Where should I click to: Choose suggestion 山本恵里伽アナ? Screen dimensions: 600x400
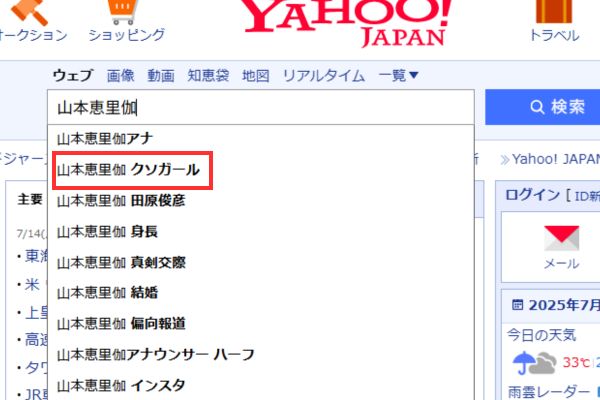coord(261,139)
